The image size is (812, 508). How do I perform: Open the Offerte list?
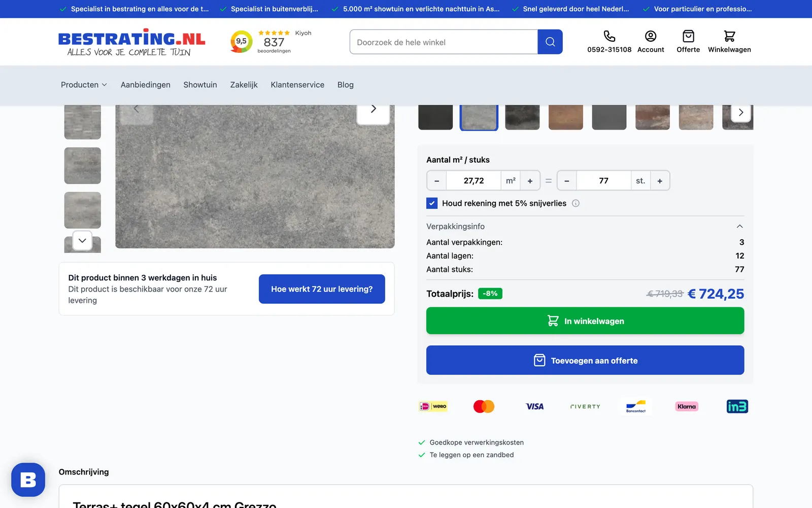tap(688, 42)
